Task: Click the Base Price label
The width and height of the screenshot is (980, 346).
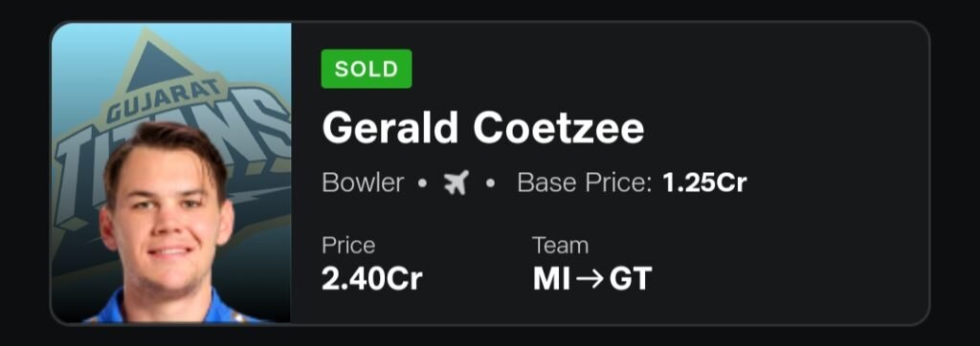Action: pyautogui.click(x=585, y=184)
